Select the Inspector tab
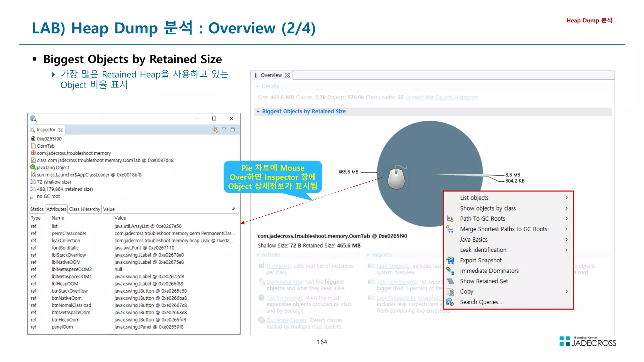 tap(46, 130)
